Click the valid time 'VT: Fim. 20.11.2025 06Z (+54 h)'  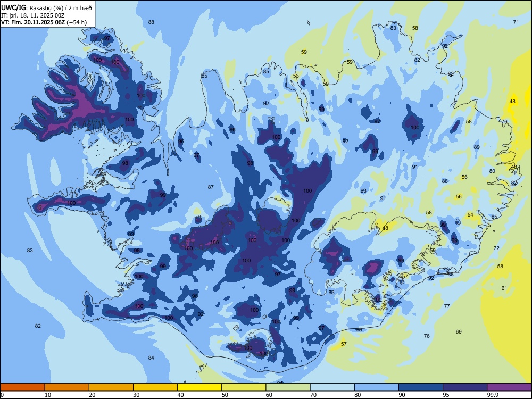[x=44, y=22]
